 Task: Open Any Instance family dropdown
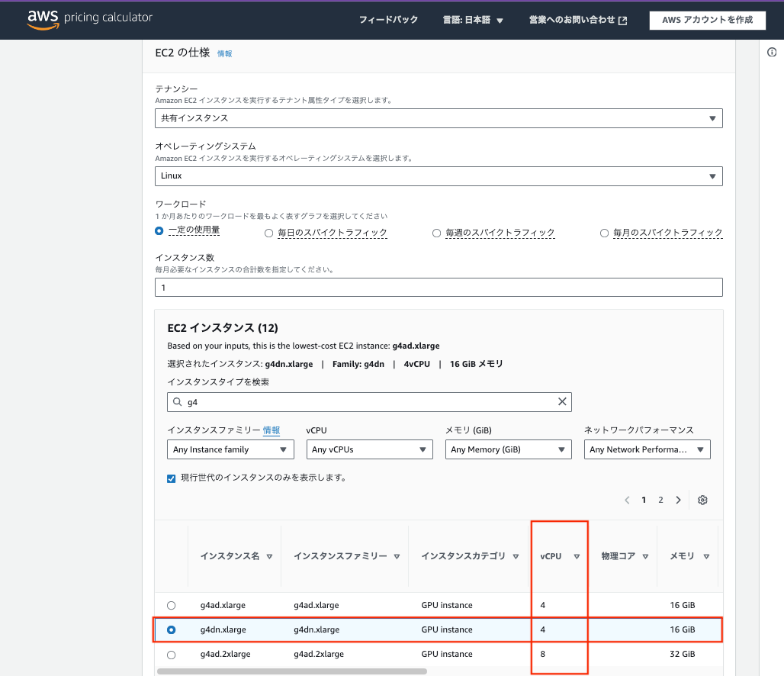click(x=230, y=449)
